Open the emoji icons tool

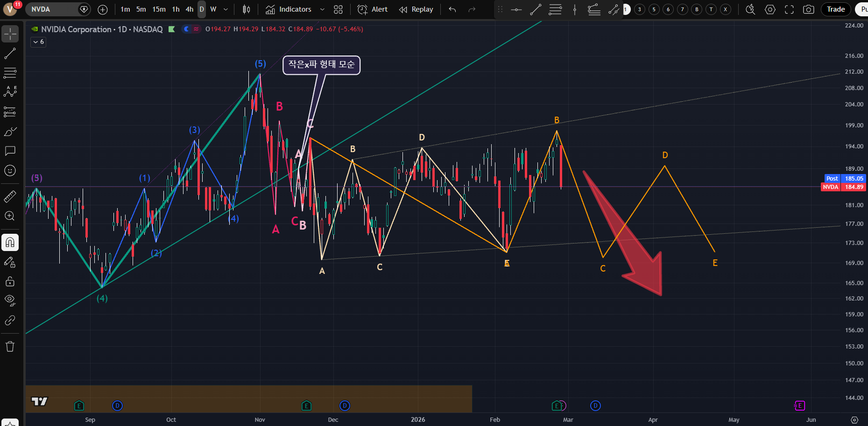[10, 171]
